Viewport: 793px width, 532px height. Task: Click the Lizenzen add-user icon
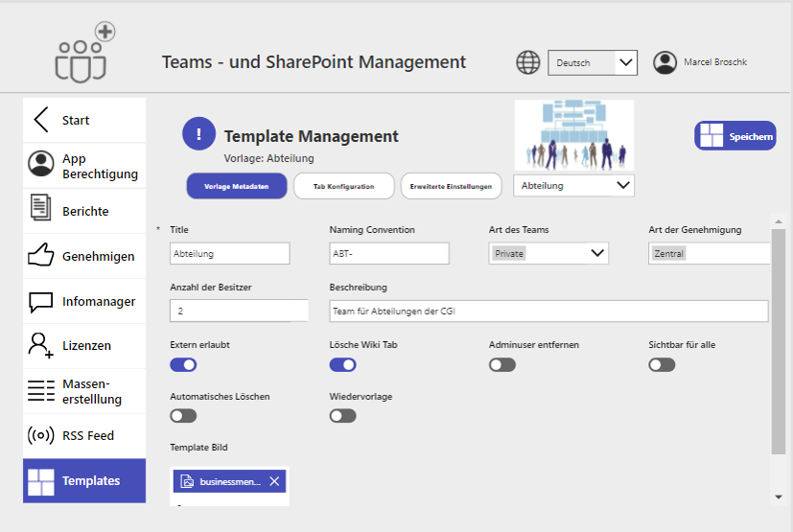[x=41, y=345]
